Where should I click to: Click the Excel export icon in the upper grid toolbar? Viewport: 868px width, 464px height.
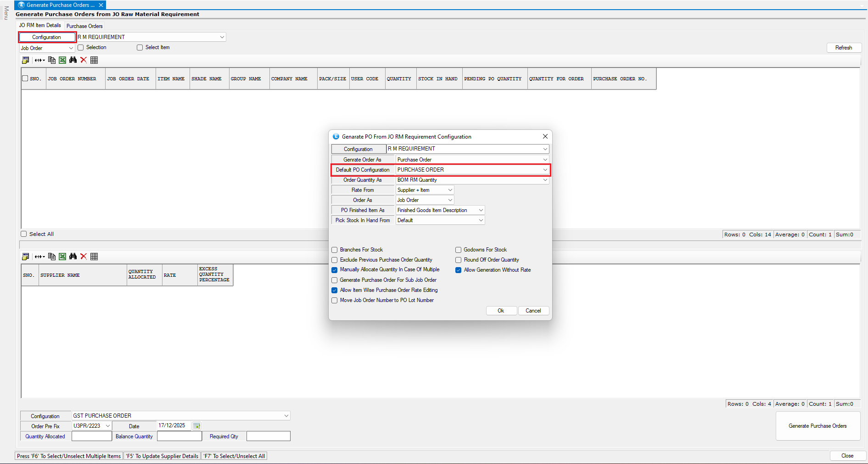[x=62, y=60]
